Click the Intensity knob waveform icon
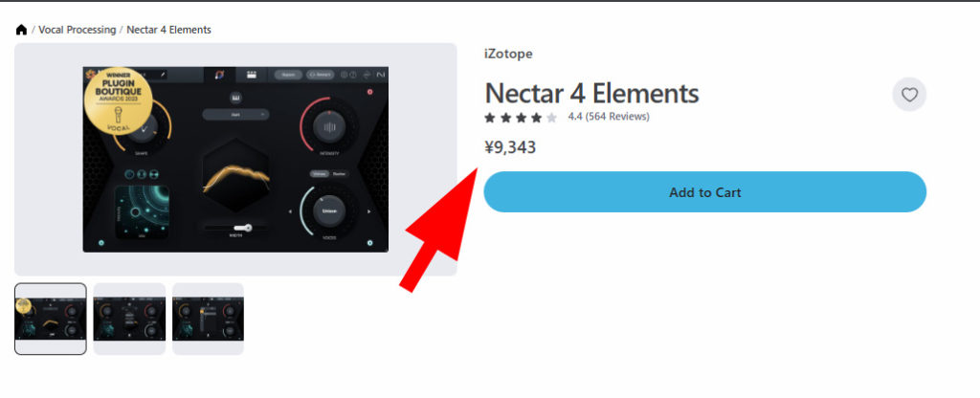 point(329,127)
